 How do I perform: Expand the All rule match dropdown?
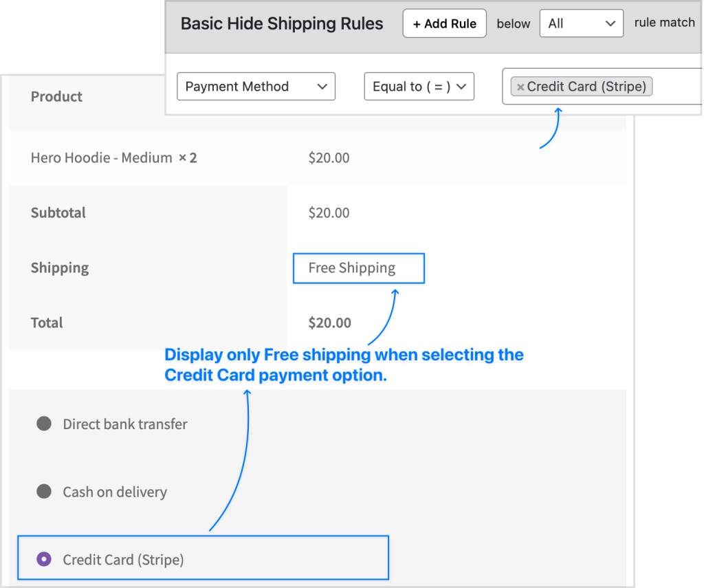[582, 23]
